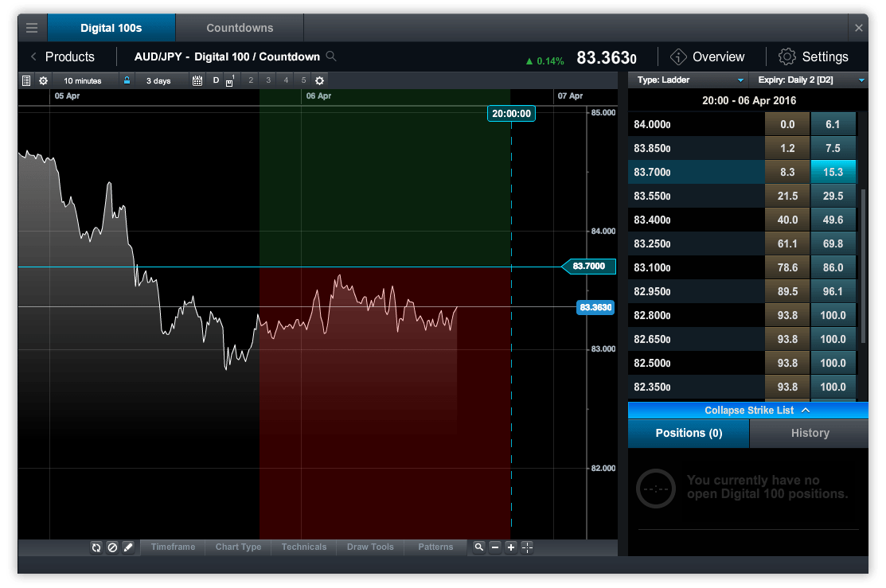Screen dimensions: 886x588
Task: Select the 83.7000 strike level marker
Action: coord(589,266)
